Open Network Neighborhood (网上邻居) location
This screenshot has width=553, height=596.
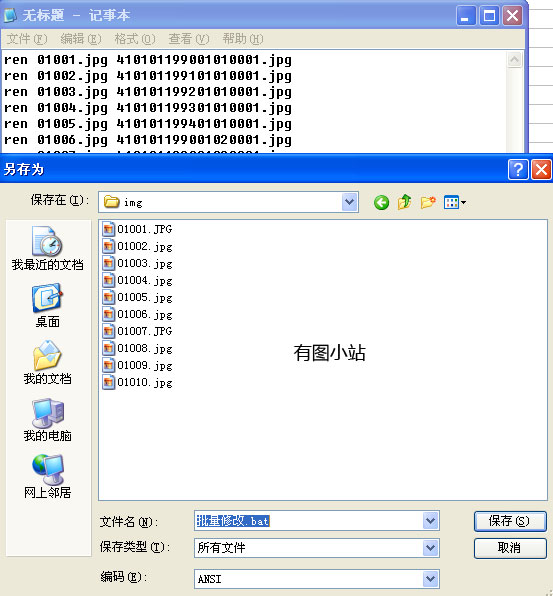[47, 476]
